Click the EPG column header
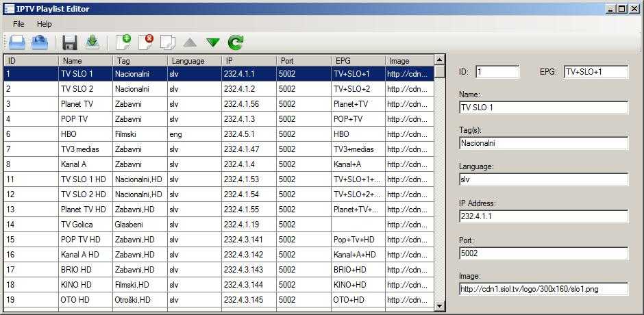This screenshot has width=644, height=315. point(358,61)
